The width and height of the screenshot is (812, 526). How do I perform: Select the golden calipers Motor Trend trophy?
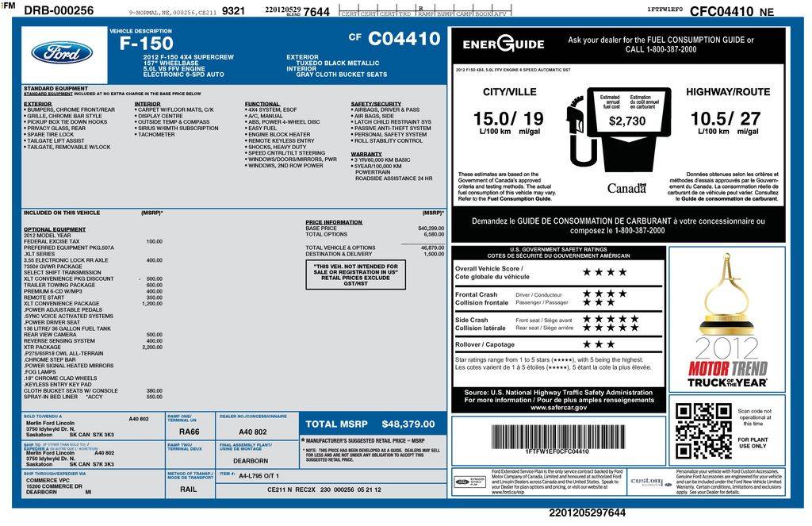point(727,293)
